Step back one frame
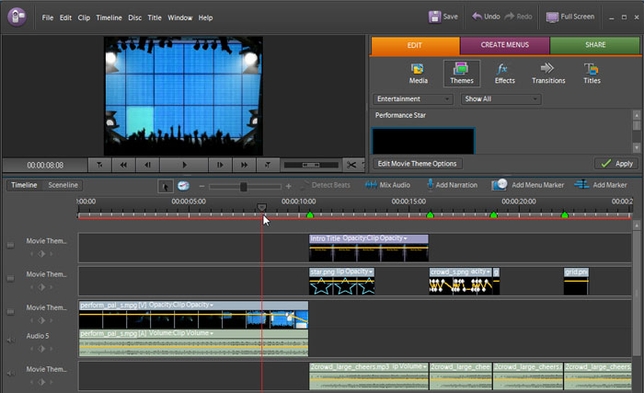The height and width of the screenshot is (393, 644). (x=147, y=165)
